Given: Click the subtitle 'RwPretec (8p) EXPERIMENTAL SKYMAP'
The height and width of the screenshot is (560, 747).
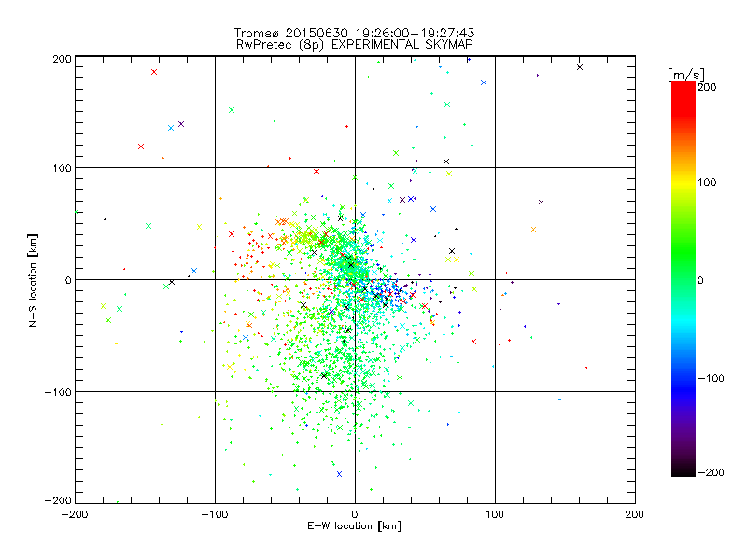Looking at the screenshot, I should [x=355, y=45].
